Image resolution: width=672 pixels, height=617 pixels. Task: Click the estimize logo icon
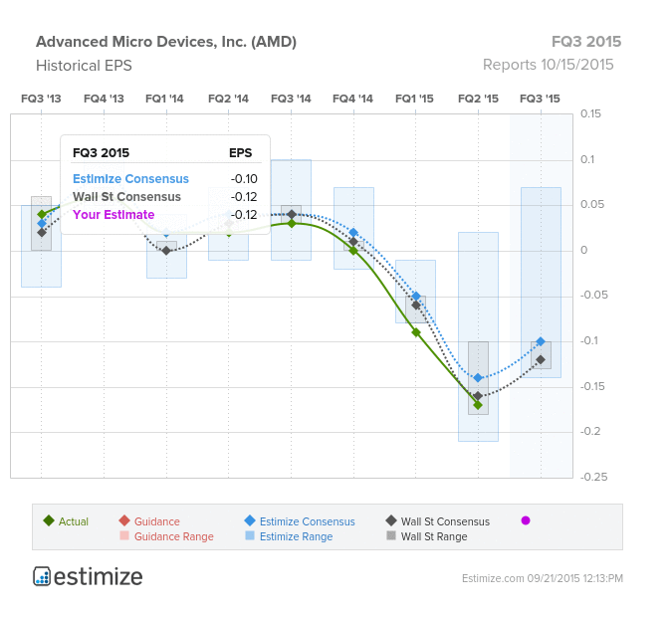pyautogui.click(x=42, y=576)
